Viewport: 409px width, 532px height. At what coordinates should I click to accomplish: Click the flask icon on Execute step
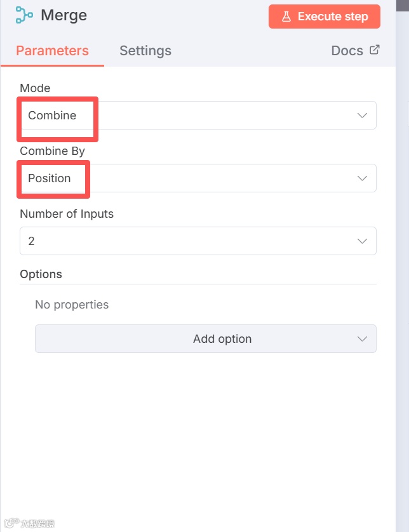pos(286,17)
